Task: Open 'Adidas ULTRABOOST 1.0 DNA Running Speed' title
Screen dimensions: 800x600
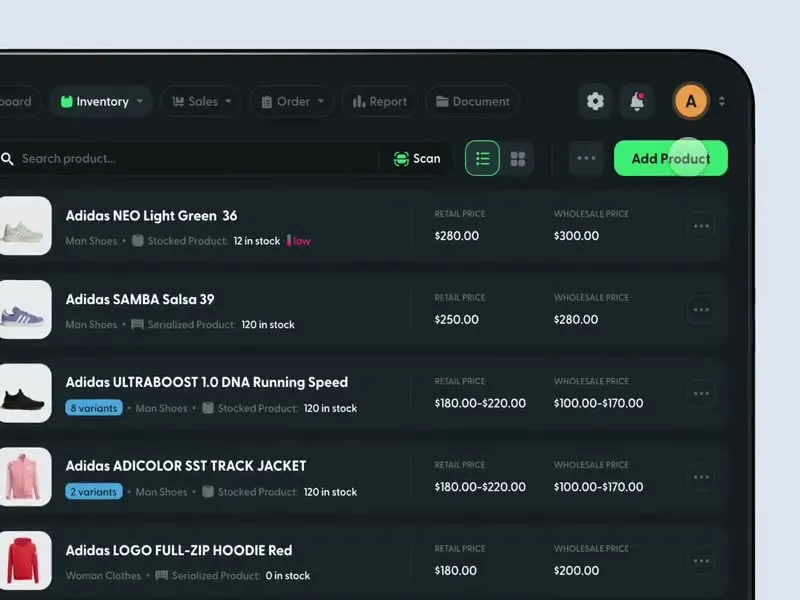Action: [207, 383]
